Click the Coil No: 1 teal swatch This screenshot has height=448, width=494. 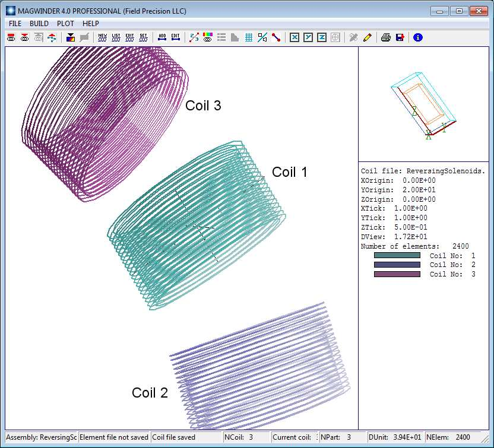(397, 256)
